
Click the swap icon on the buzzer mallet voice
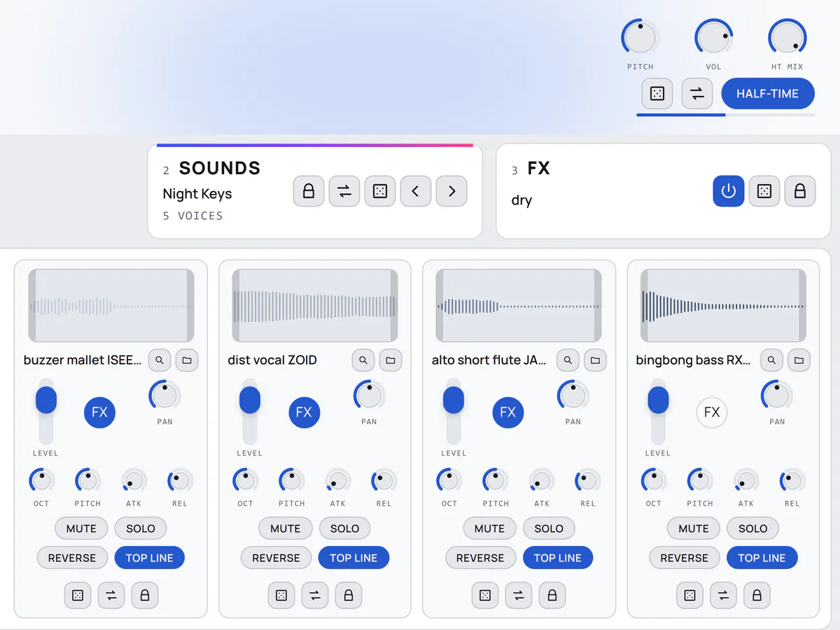click(111, 596)
